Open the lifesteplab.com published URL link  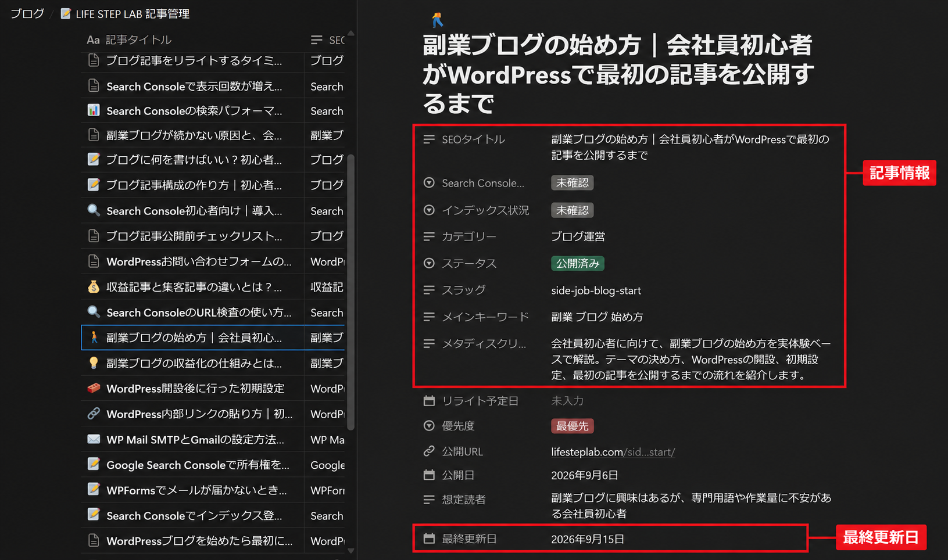tap(613, 452)
